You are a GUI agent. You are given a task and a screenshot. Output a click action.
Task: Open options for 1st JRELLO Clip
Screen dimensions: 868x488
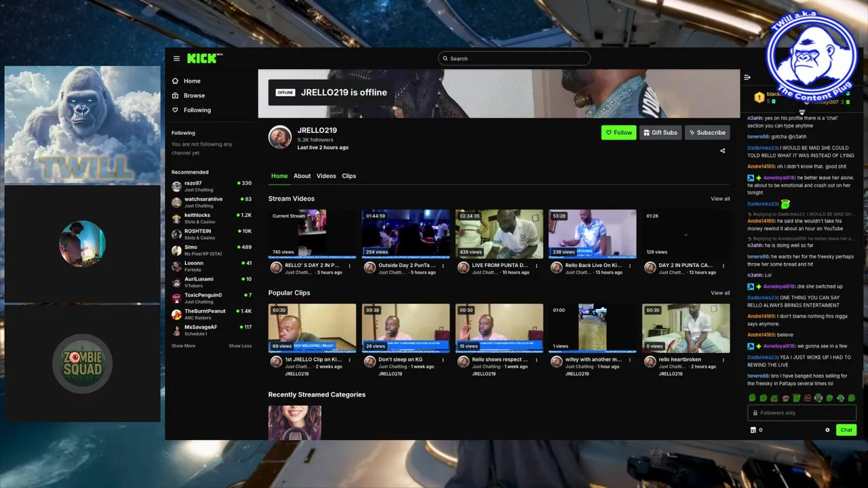(349, 360)
